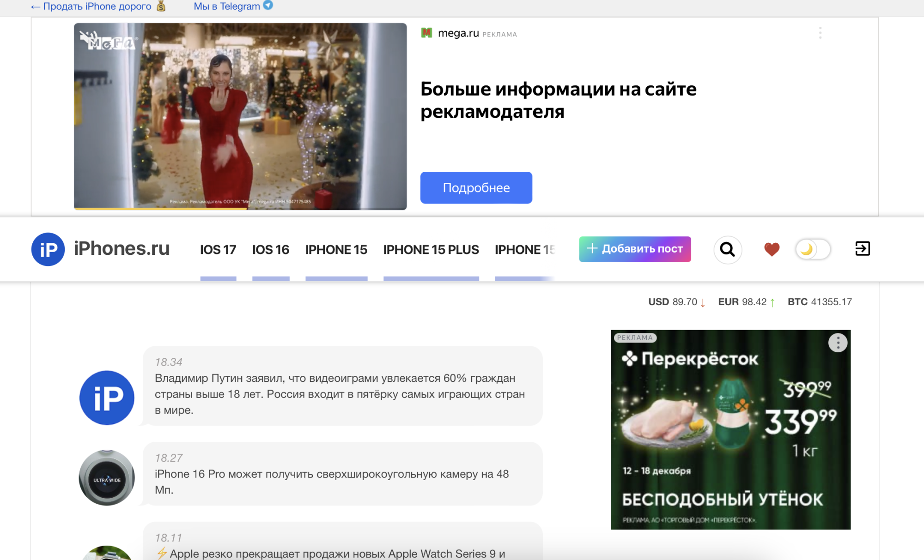Open the IPHONE 15 tab
This screenshot has width=924, height=560.
pos(336,249)
